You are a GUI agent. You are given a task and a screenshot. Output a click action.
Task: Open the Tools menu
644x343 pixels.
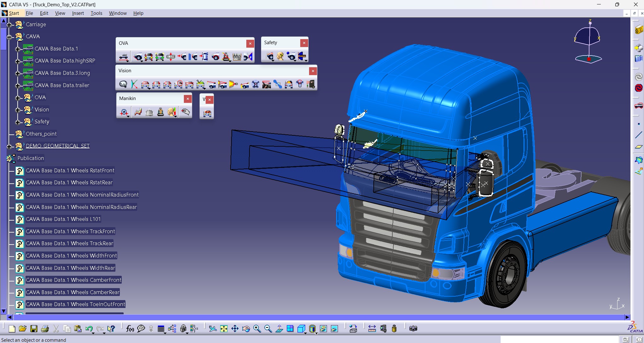click(x=96, y=13)
